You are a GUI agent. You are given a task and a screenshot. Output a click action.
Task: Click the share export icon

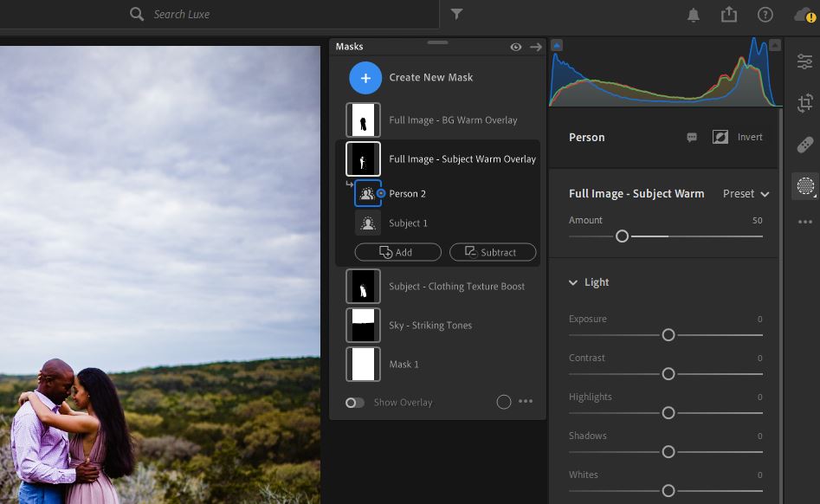pos(728,15)
